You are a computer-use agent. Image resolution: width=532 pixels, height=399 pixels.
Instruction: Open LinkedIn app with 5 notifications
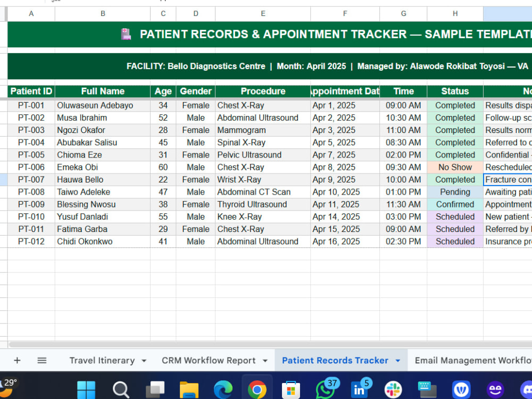[361, 389]
